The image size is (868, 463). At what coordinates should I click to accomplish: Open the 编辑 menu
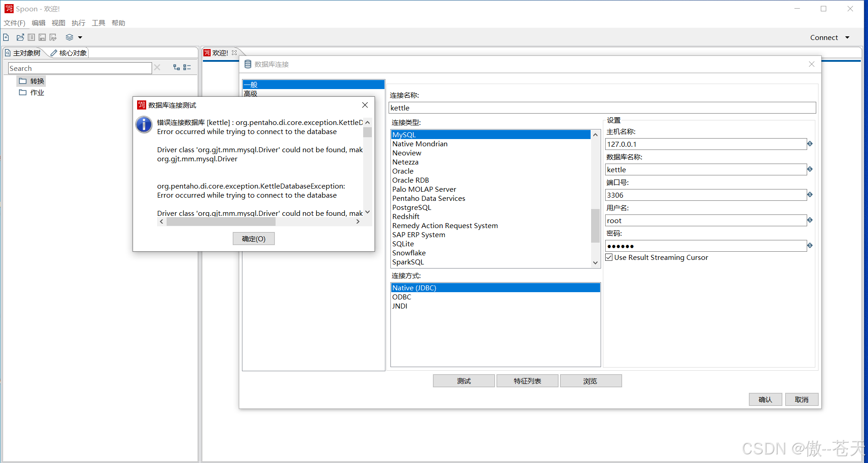point(39,23)
